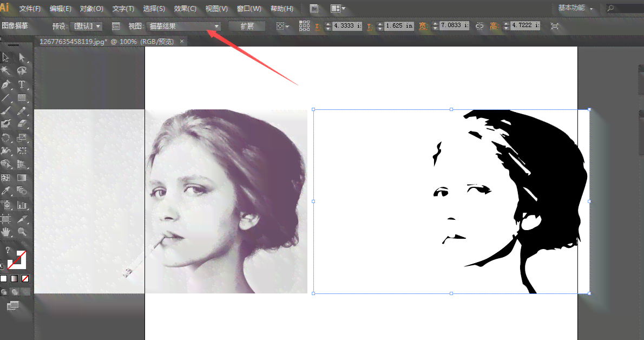This screenshot has width=644, height=340.
Task: Select the Direct Selection tool
Action: 22,57
